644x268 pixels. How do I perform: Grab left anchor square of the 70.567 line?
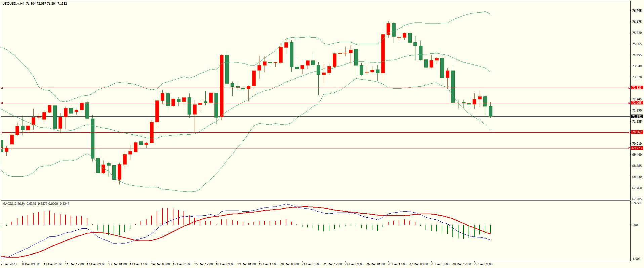(2, 132)
